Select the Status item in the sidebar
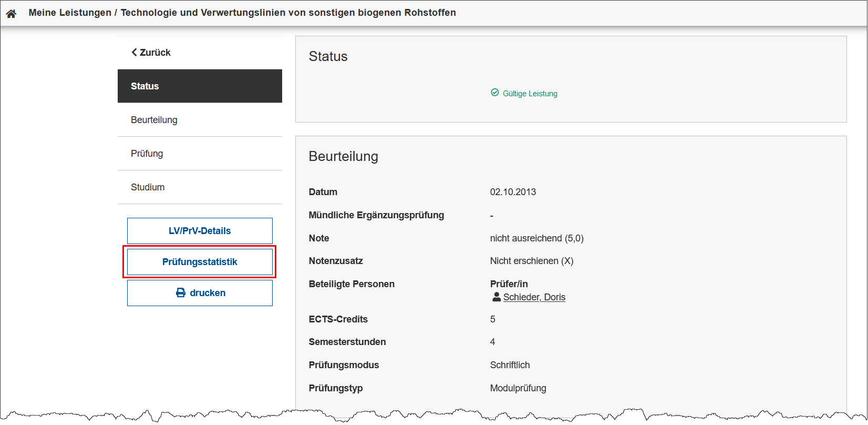 (x=200, y=86)
